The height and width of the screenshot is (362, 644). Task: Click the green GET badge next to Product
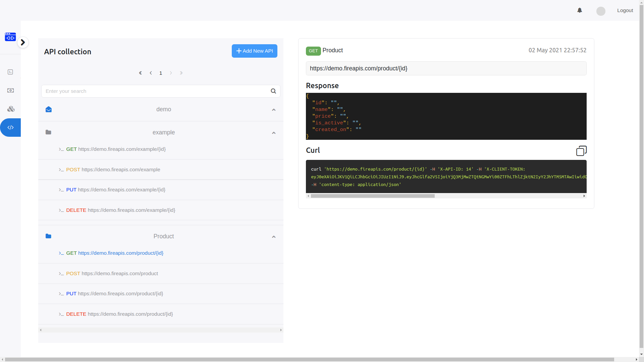[x=313, y=51]
